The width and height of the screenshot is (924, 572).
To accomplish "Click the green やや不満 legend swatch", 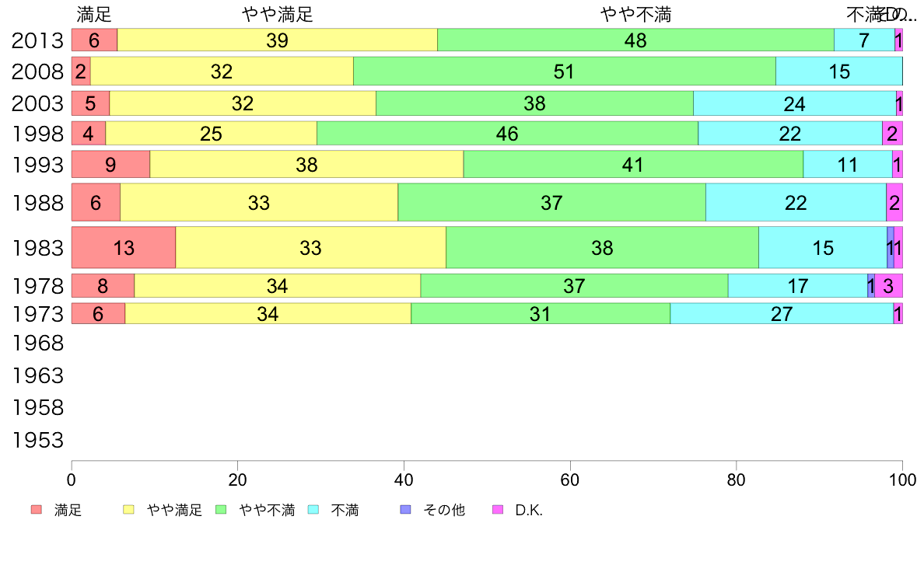I will tap(220, 510).
